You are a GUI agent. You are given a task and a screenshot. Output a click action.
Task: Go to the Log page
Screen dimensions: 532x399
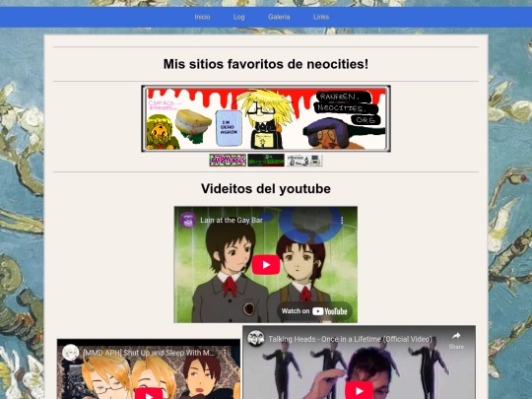pyautogui.click(x=238, y=17)
